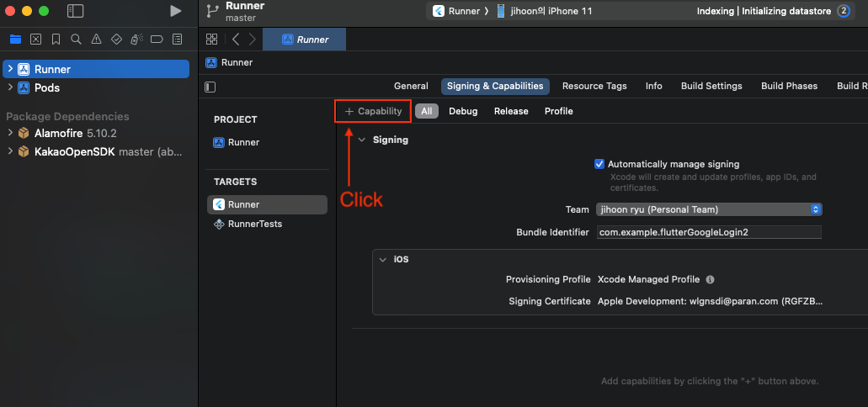This screenshot has height=407, width=868.
Task: Select the Alamofire 5.10.2 package row
Action: (x=96, y=133)
